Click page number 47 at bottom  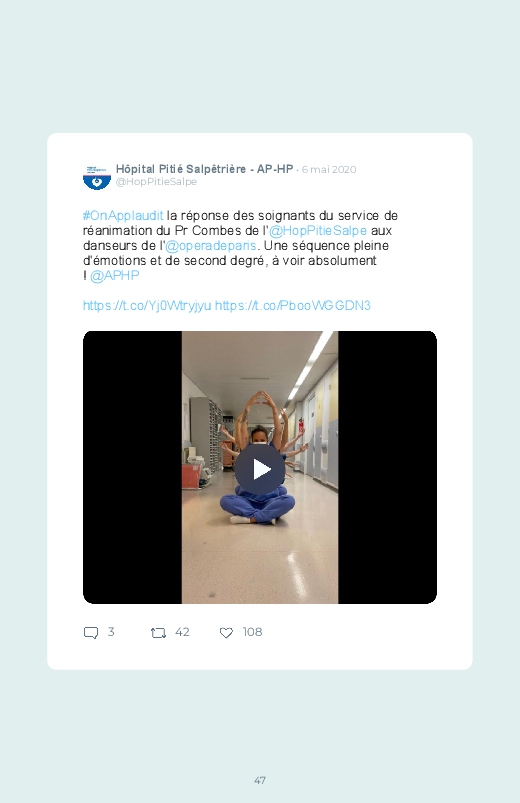click(x=260, y=780)
